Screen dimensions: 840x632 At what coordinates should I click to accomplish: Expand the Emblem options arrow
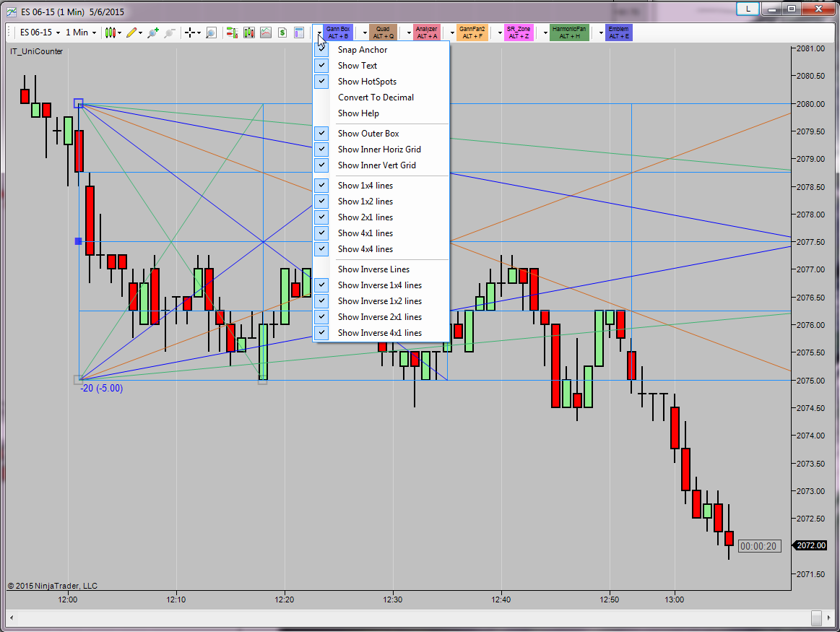point(601,33)
